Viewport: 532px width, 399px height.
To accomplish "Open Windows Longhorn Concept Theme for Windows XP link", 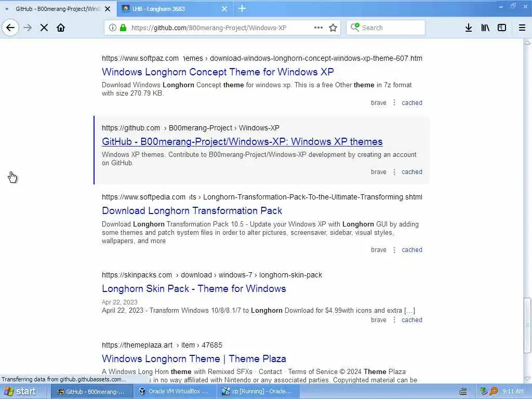I will click(x=218, y=72).
